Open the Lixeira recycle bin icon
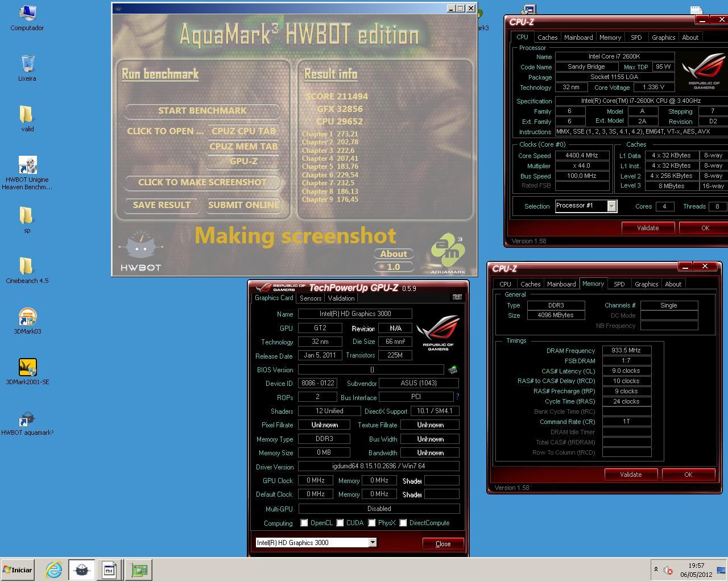This screenshot has height=582, width=728. 27,68
